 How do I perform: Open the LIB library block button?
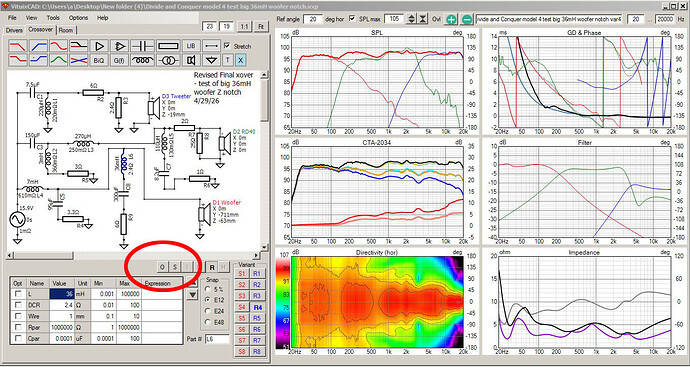click(191, 46)
